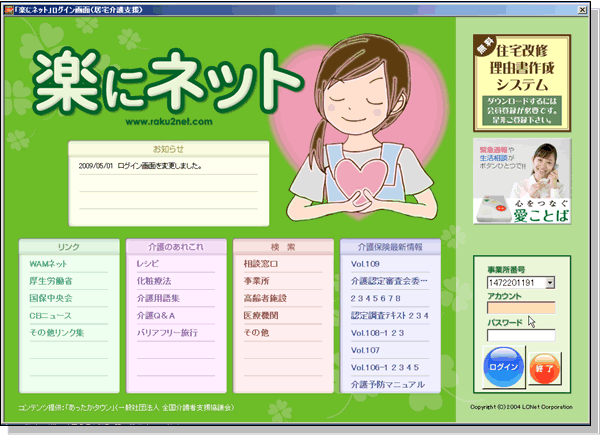Click the お知らせ panel header
The width and height of the screenshot is (601, 435).
tap(169, 149)
